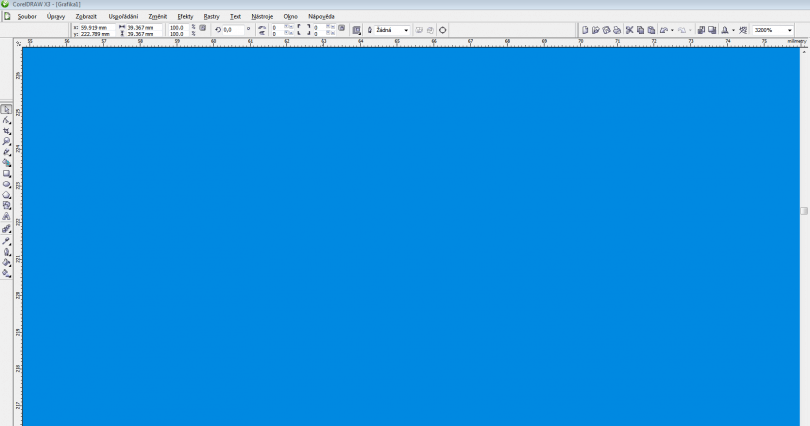
Task: Open the Rastry menu
Action: point(211,17)
